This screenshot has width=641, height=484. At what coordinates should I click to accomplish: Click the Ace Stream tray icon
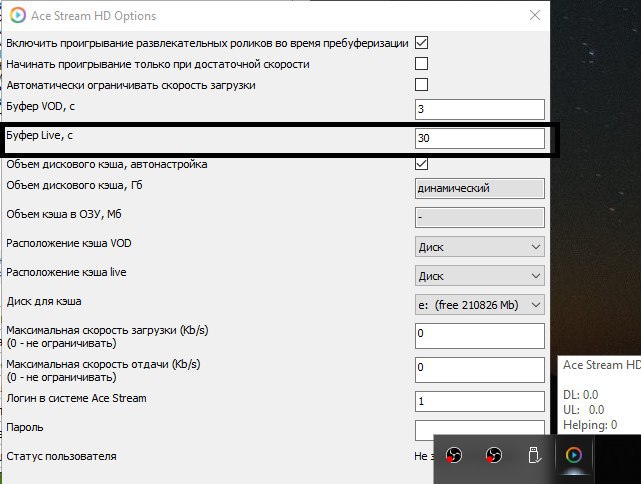point(574,455)
